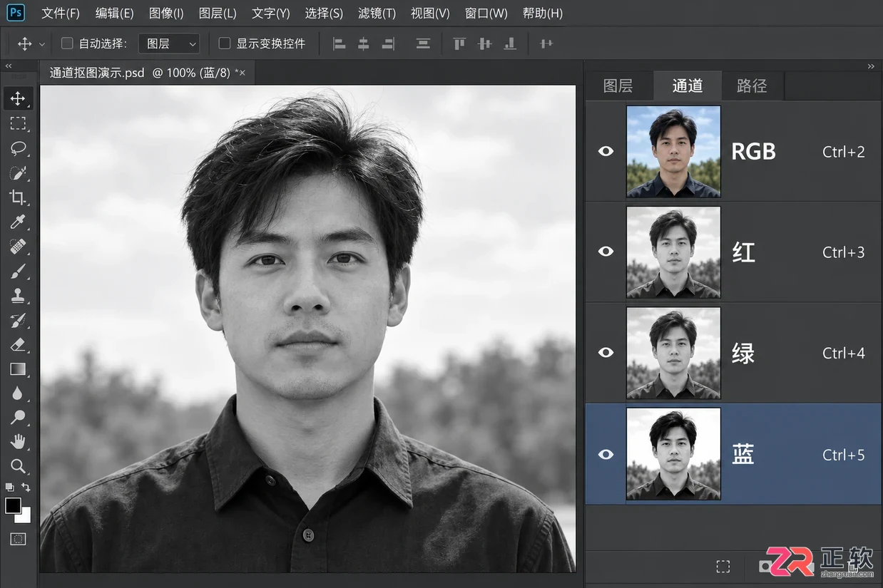Image resolution: width=883 pixels, height=588 pixels.
Task: Select the Lasso tool
Action: (19, 148)
